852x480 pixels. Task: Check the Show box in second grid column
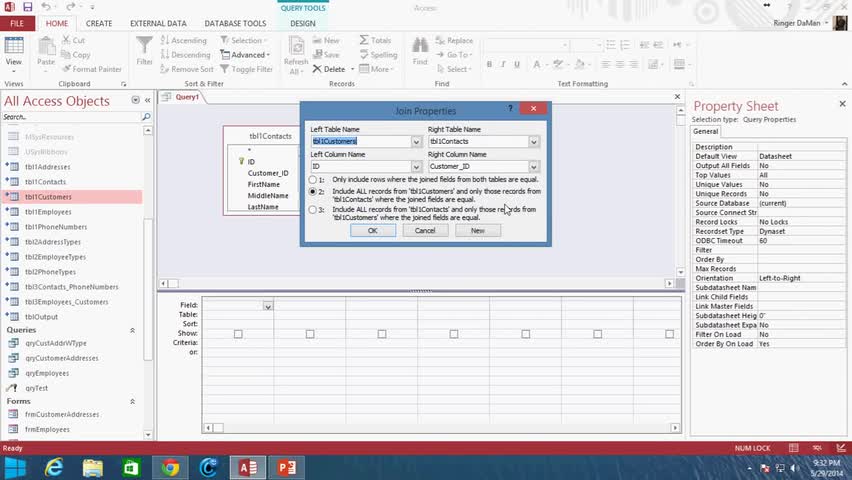coord(310,334)
